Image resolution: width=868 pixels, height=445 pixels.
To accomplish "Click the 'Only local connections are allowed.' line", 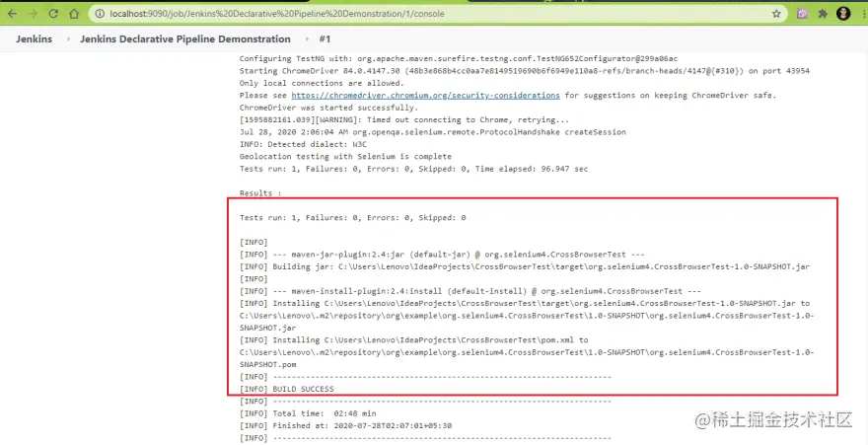I will pos(322,83).
